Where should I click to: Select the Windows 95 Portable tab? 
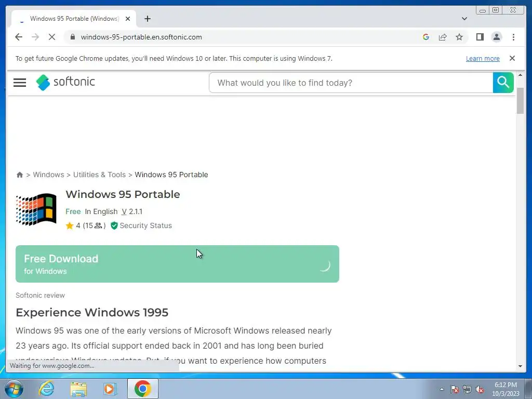click(x=74, y=19)
